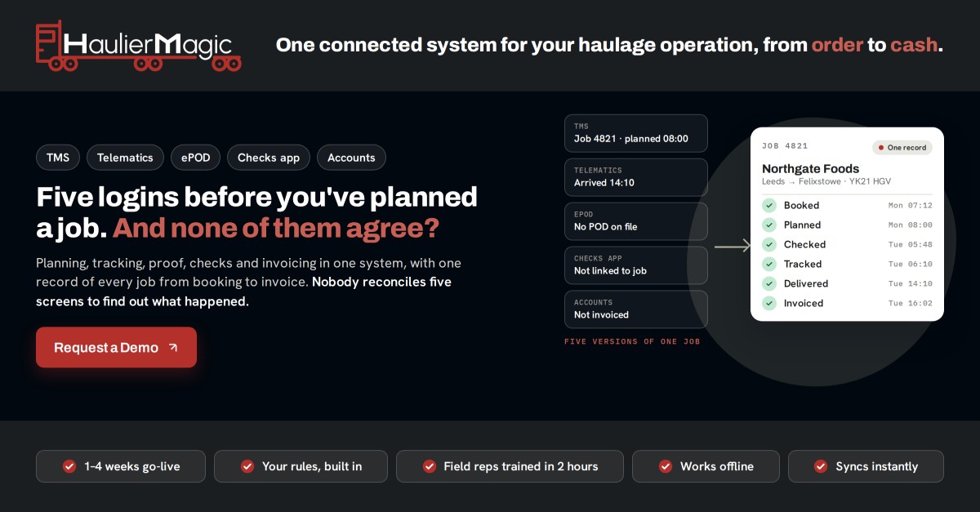Click the Mon 08:00 timestamp
The image size is (980, 512).
click(x=910, y=225)
